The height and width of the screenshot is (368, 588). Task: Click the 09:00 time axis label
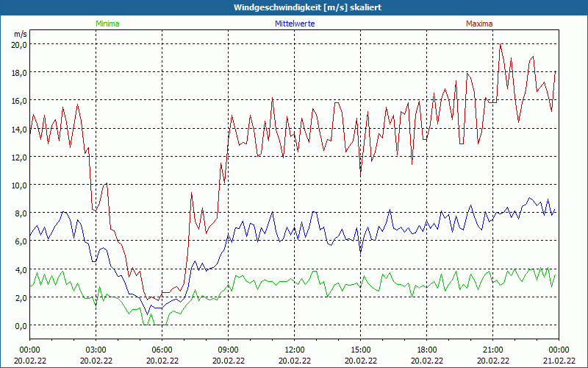tap(228, 350)
